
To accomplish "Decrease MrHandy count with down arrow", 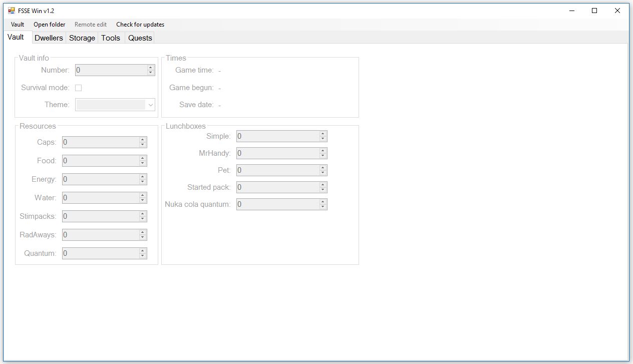I will pyautogui.click(x=323, y=156).
